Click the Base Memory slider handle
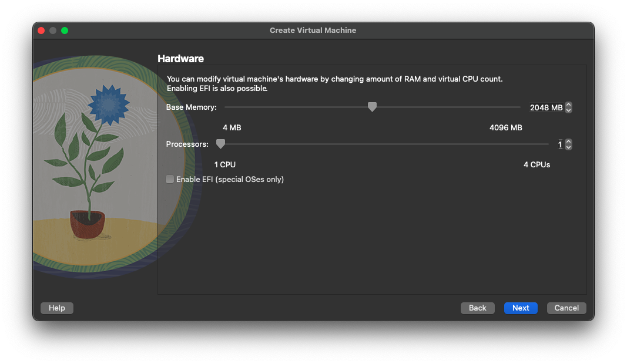This screenshot has height=364, width=627. pos(373,107)
